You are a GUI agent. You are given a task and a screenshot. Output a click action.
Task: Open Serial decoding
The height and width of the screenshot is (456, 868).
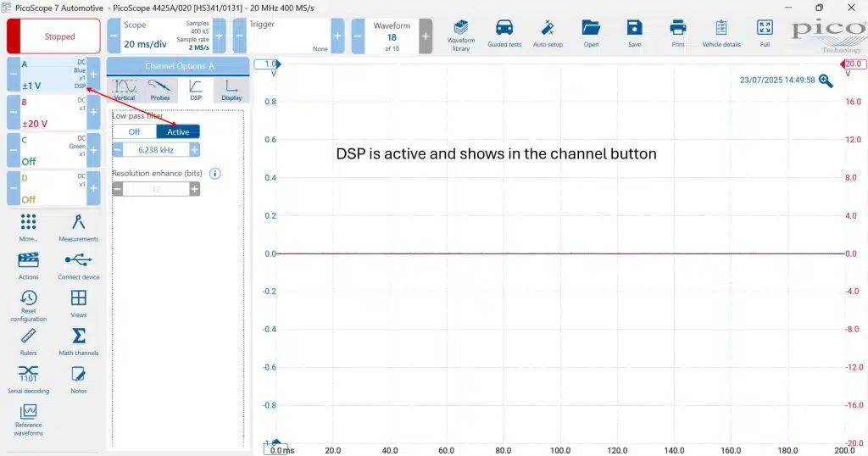click(28, 380)
